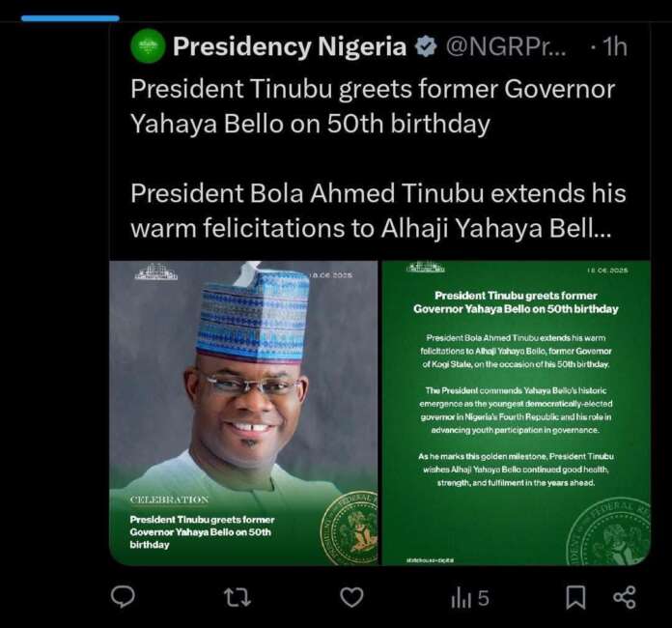Click the presidential seal on the portrait image
This screenshot has height=628, width=672.
point(349,528)
